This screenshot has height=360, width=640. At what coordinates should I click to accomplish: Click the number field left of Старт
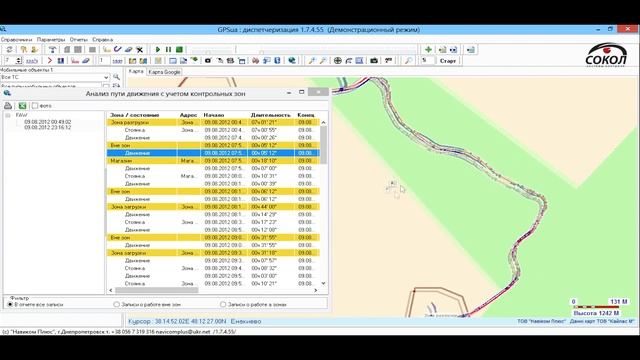pos(428,60)
